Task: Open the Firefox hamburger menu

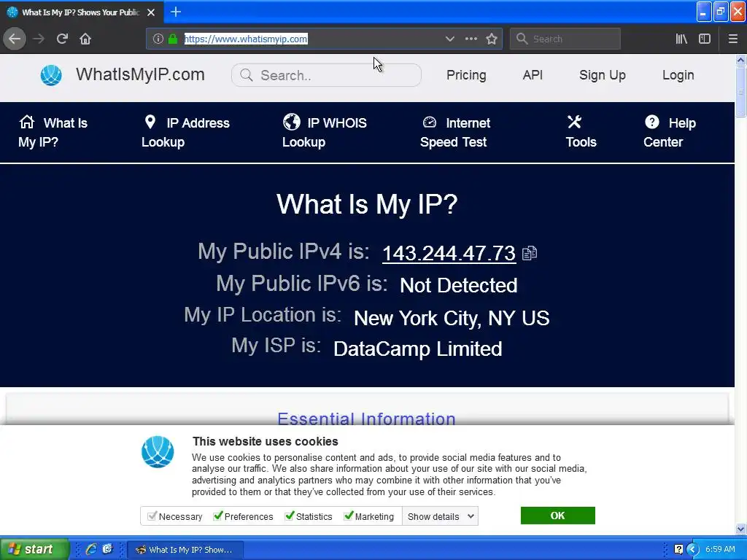Action: [x=733, y=39]
